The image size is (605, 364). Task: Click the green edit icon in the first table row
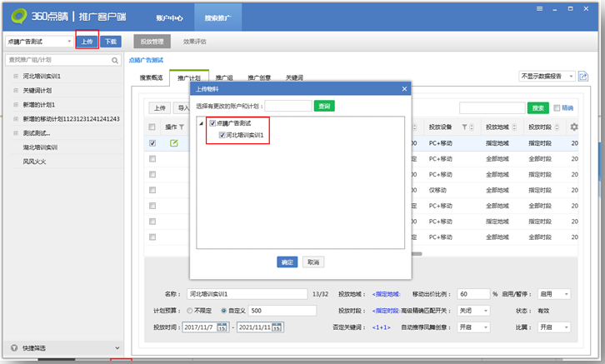pos(174,143)
